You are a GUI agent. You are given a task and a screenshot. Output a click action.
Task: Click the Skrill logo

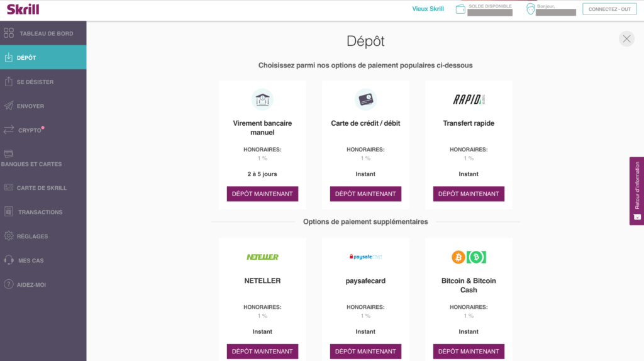23,9
